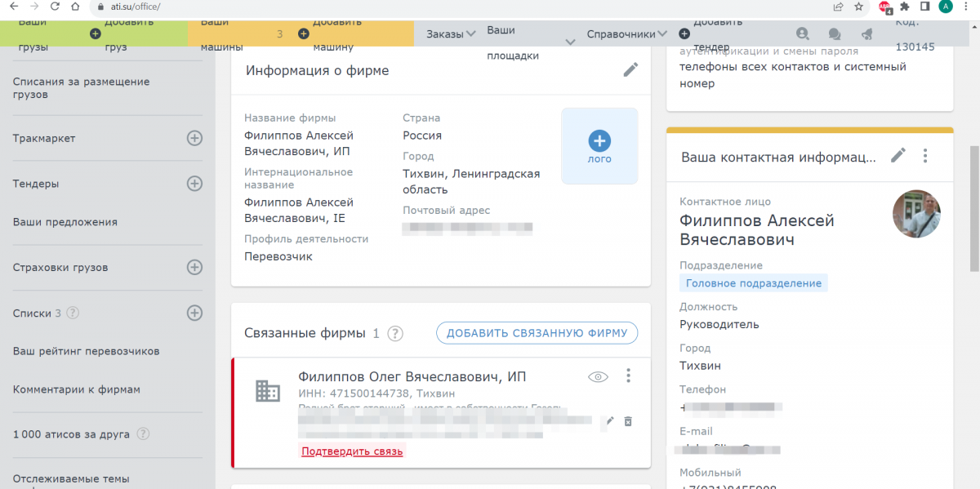Open three-dot menu in contact information card
The width and height of the screenshot is (980, 489).
[925, 155]
